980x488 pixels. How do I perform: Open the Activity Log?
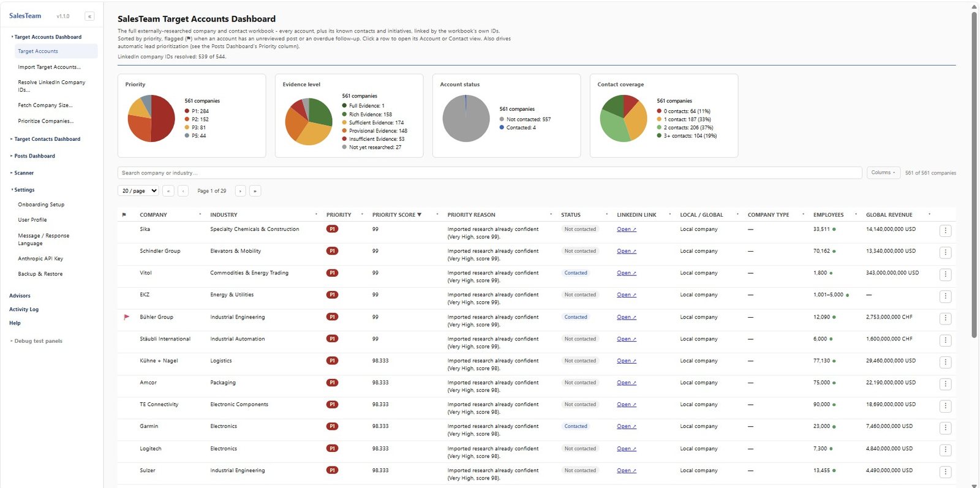pyautogui.click(x=24, y=309)
